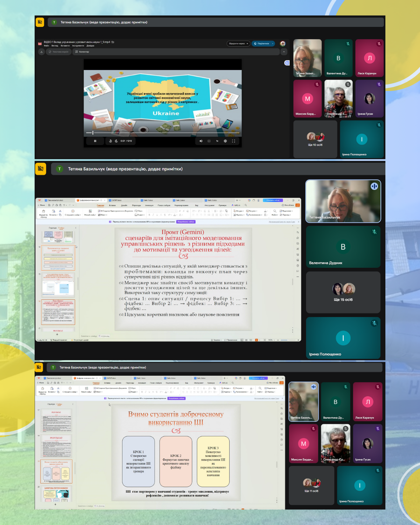Screen dimensions: 420x525
Task: Collapse the toolbar using the chevron-up button
Action: (284, 52)
